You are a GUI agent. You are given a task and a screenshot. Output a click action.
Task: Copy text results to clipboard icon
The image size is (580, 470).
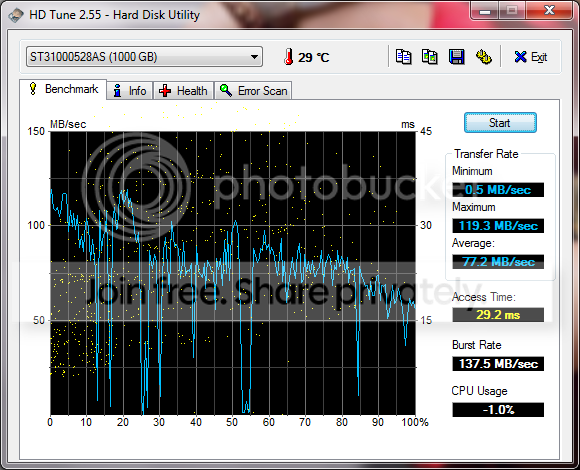[x=404, y=57]
